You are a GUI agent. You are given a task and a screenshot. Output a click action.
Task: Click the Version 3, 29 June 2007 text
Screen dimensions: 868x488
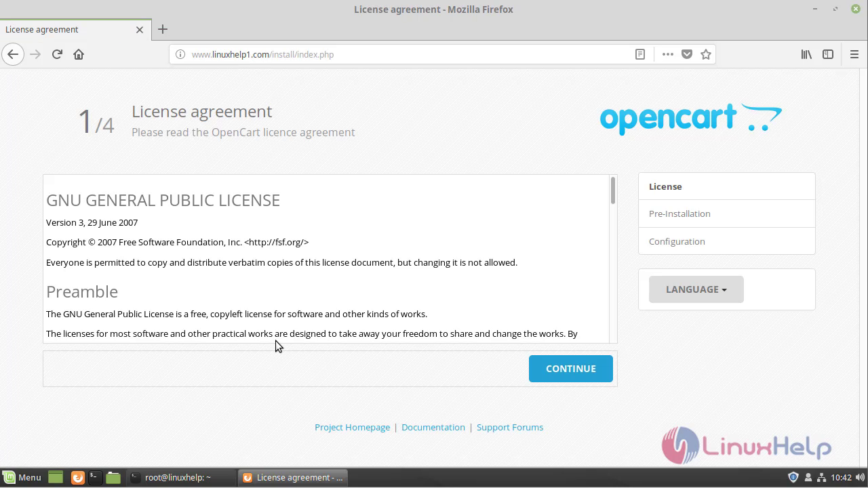coord(92,222)
